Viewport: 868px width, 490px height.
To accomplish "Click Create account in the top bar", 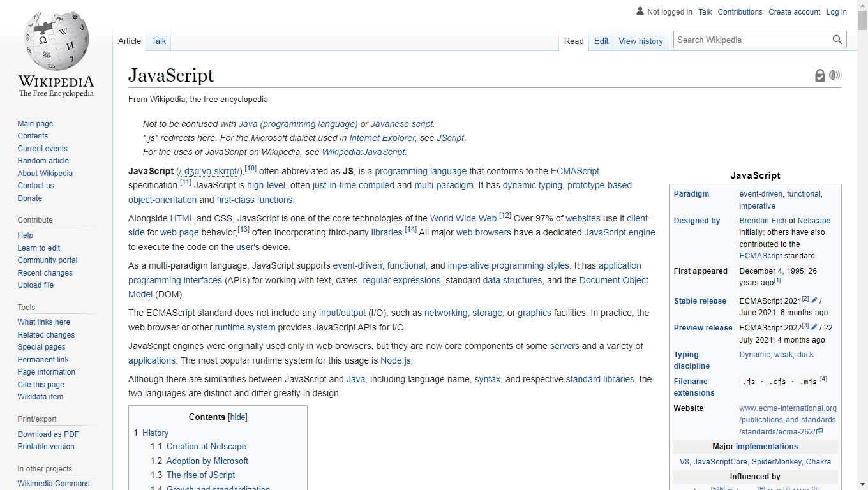I will [794, 11].
